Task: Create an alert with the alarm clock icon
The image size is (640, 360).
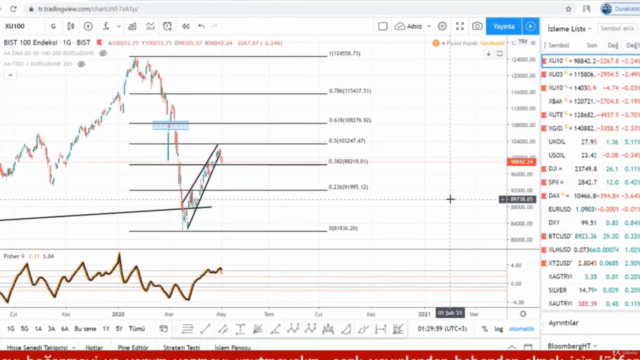Action: click(167, 26)
